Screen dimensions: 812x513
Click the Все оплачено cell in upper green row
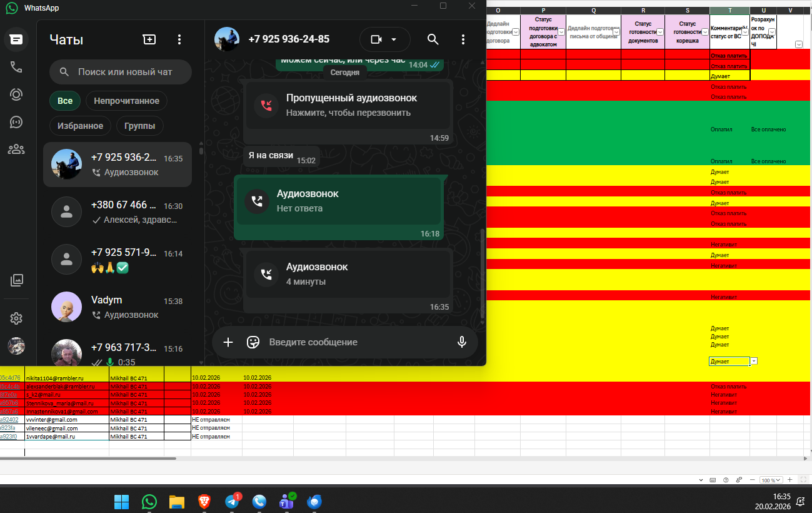click(768, 130)
